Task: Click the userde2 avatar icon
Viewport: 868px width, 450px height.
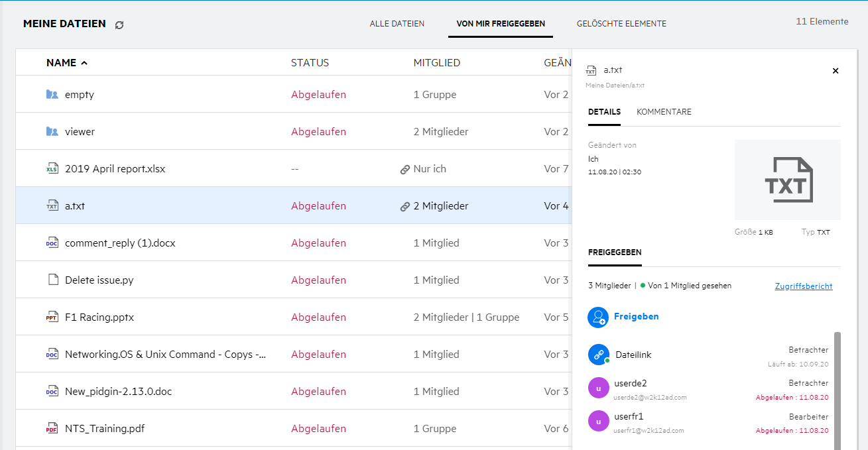Action: tap(598, 388)
